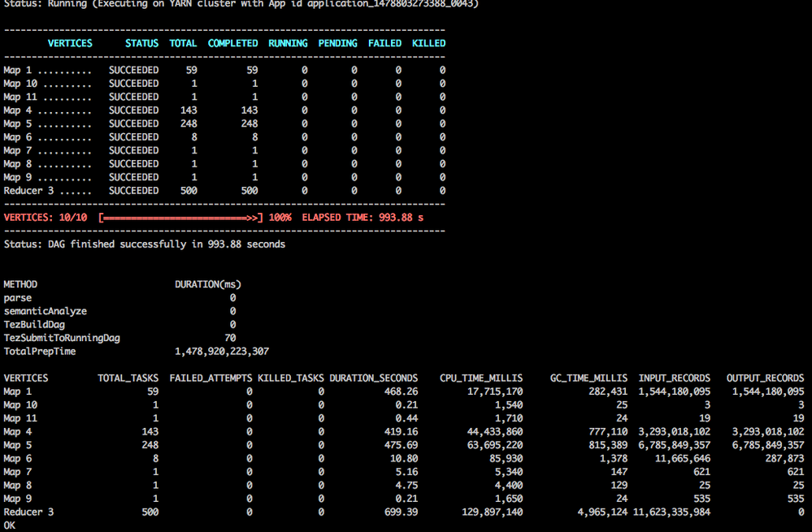Image resolution: width=812 pixels, height=532 pixels.
Task: Select the SUCCEEDED status of Map 1
Action: tap(133, 70)
